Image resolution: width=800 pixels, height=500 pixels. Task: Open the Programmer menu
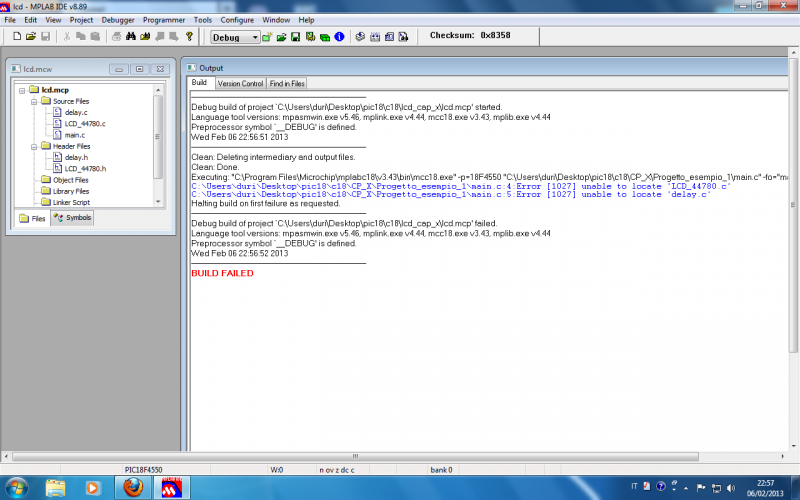coord(164,20)
